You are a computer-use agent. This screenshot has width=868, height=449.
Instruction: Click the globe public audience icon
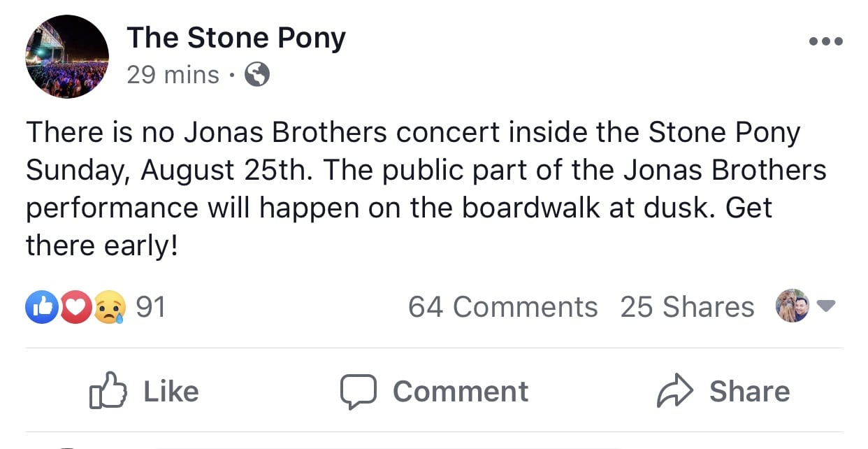coord(257,74)
